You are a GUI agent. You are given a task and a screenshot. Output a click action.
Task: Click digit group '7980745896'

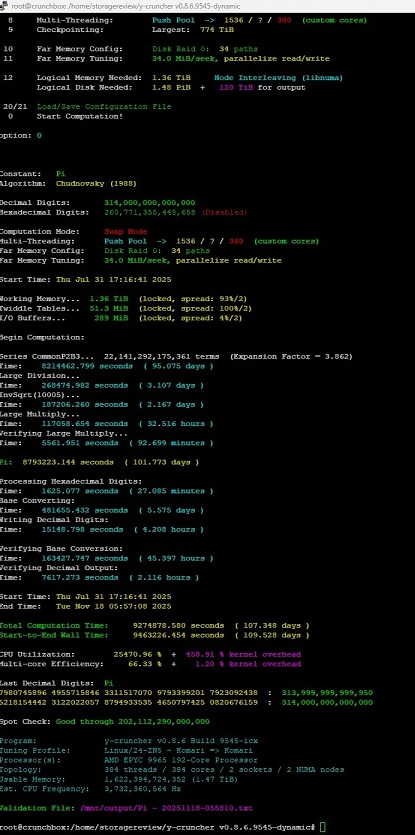(23, 693)
